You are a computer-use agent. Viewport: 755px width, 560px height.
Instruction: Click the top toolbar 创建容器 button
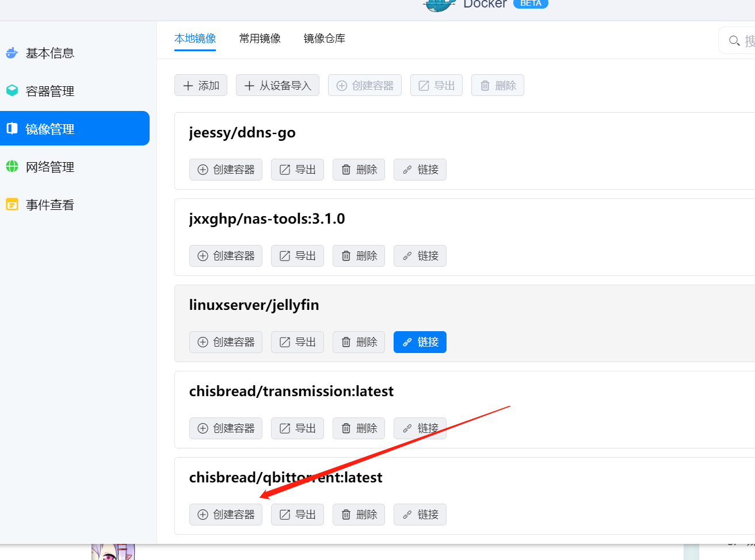pos(365,86)
